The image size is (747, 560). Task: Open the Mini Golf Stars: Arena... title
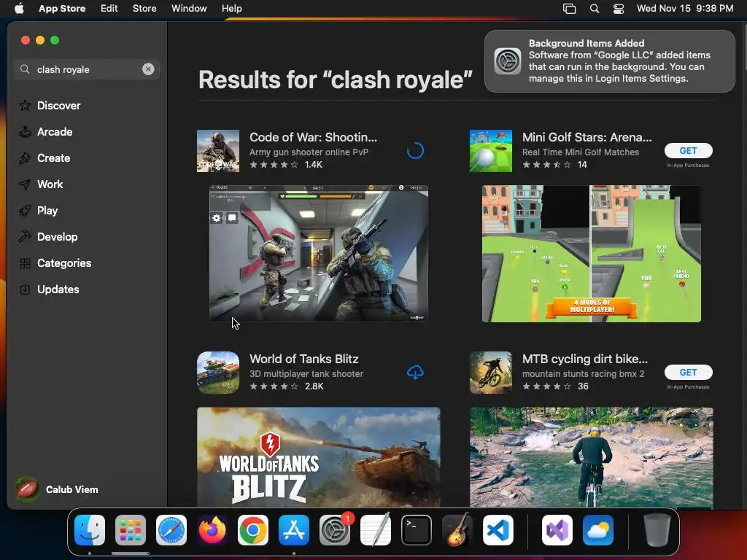(587, 137)
